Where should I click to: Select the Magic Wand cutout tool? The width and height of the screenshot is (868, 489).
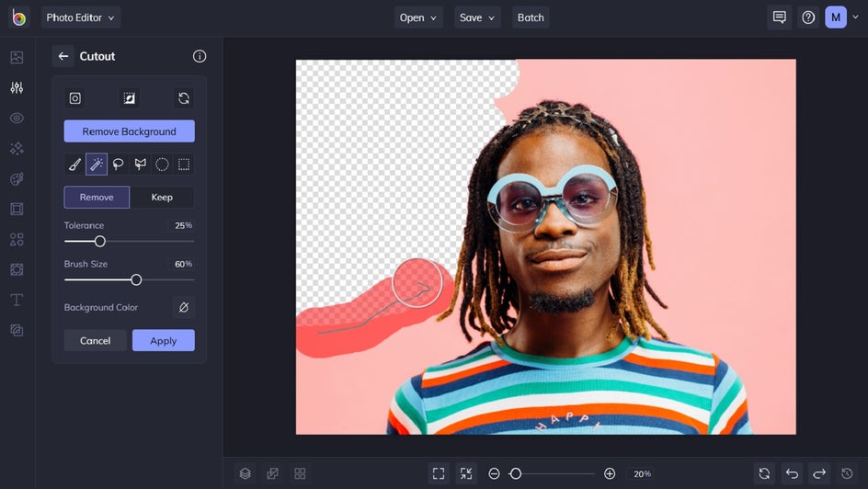click(x=97, y=165)
